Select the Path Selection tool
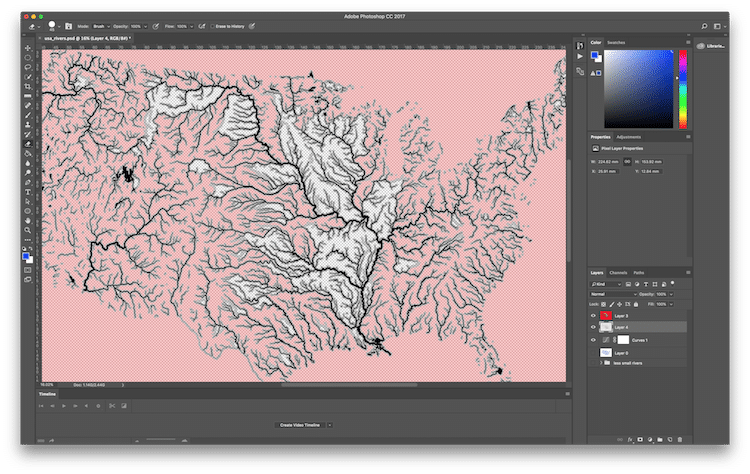This screenshot has width=750, height=474. point(28,201)
